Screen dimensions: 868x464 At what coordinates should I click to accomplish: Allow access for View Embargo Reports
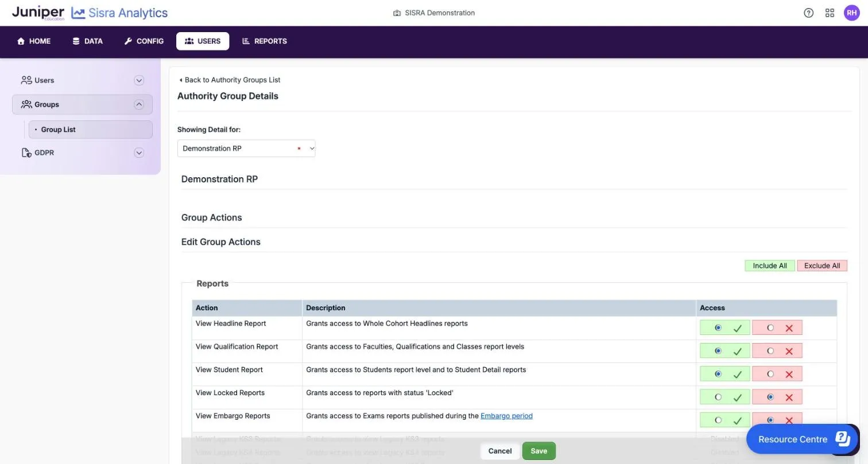point(718,420)
